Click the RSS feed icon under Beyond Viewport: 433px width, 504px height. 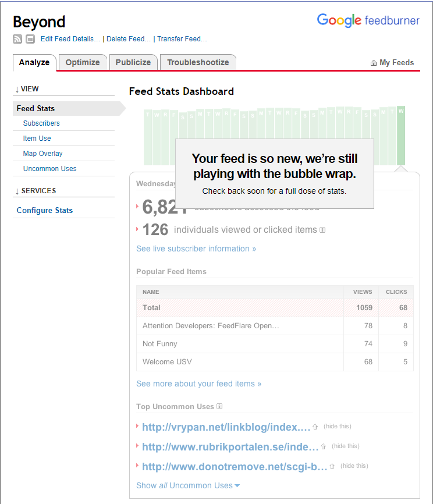pos(17,39)
